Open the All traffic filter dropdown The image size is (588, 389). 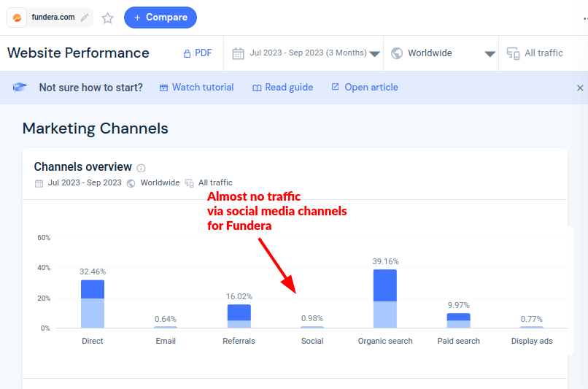click(543, 53)
